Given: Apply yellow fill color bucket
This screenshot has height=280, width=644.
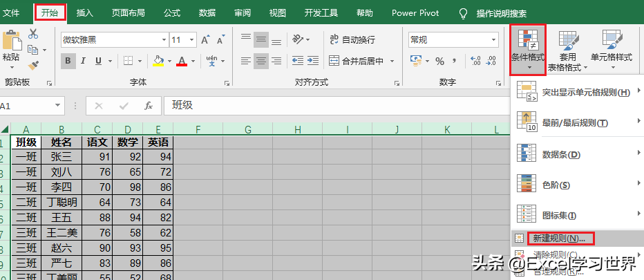Looking at the screenshot, I should pos(158,61).
